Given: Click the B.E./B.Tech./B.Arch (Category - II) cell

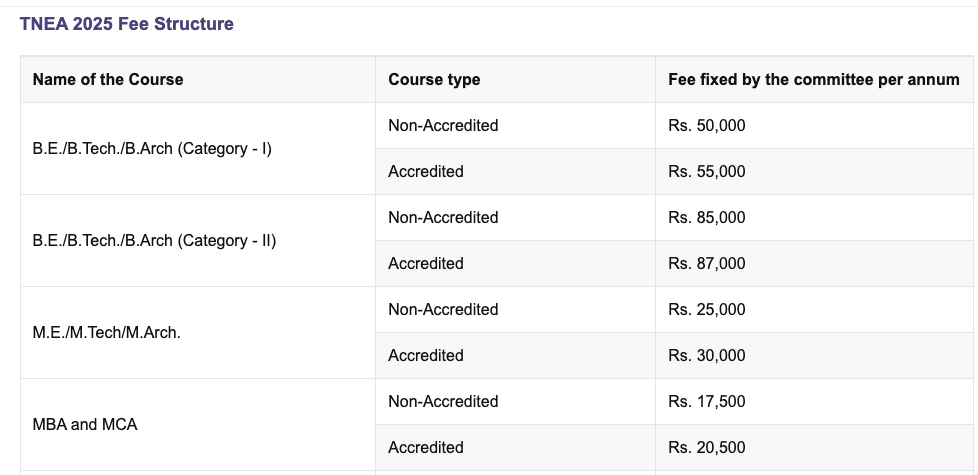Looking at the screenshot, I should (154, 241).
